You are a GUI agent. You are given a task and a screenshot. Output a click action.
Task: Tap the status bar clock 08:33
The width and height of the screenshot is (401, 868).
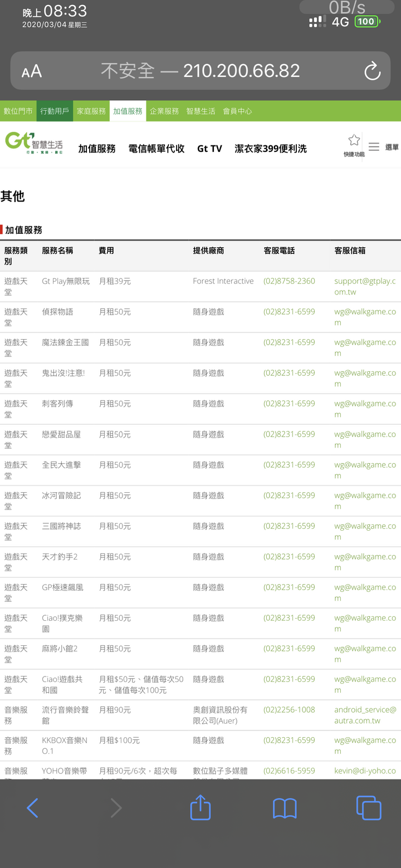(65, 11)
